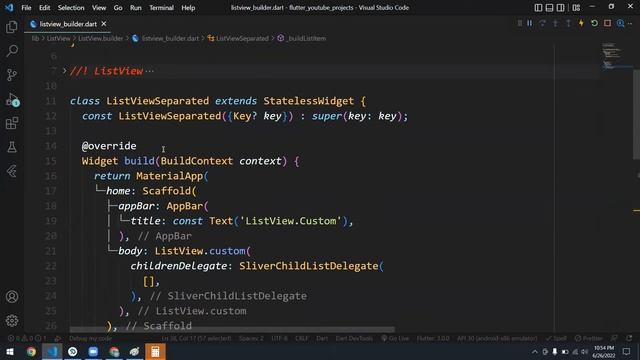Viewport: 640px width, 360px height.
Task: Select Dart language mode in status bar
Action: pos(322,338)
